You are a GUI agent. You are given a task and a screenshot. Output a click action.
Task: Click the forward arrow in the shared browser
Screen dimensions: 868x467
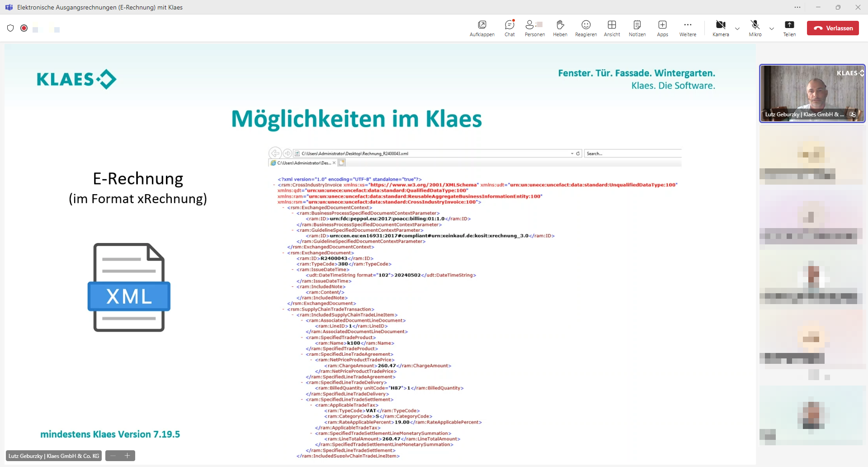(x=287, y=153)
